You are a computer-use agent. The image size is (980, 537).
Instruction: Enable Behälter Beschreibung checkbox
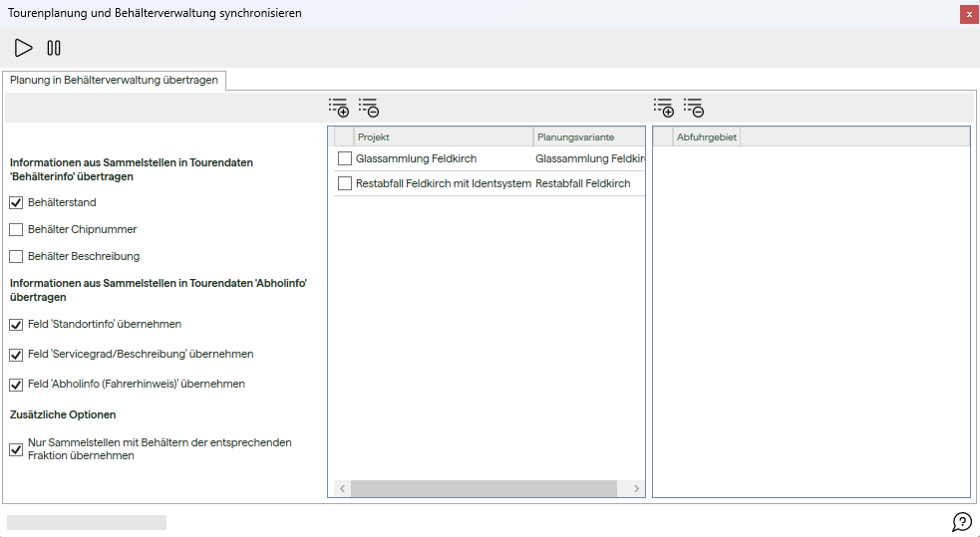(16, 257)
